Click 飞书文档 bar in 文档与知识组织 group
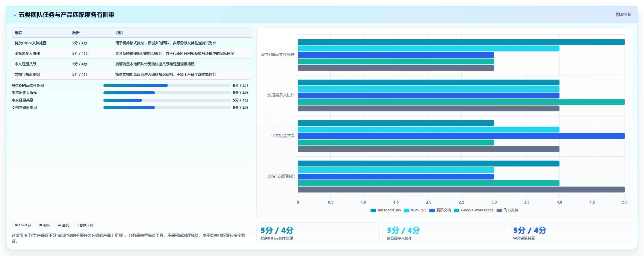 click(x=461, y=190)
